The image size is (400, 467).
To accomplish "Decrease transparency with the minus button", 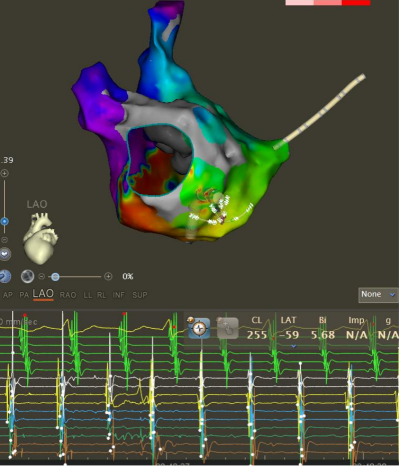I will point(41,276).
